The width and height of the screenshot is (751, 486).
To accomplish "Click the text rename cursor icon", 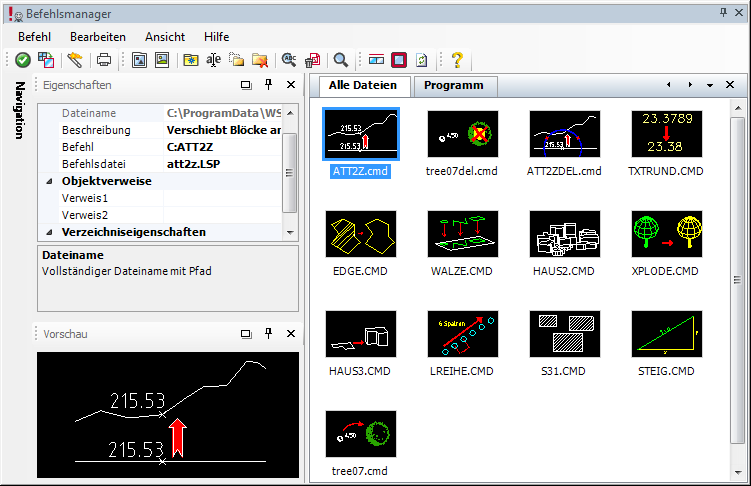I will (214, 60).
